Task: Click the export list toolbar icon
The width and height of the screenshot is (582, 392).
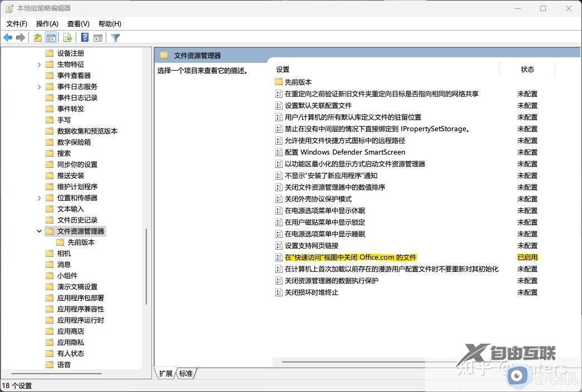Action: click(68, 37)
